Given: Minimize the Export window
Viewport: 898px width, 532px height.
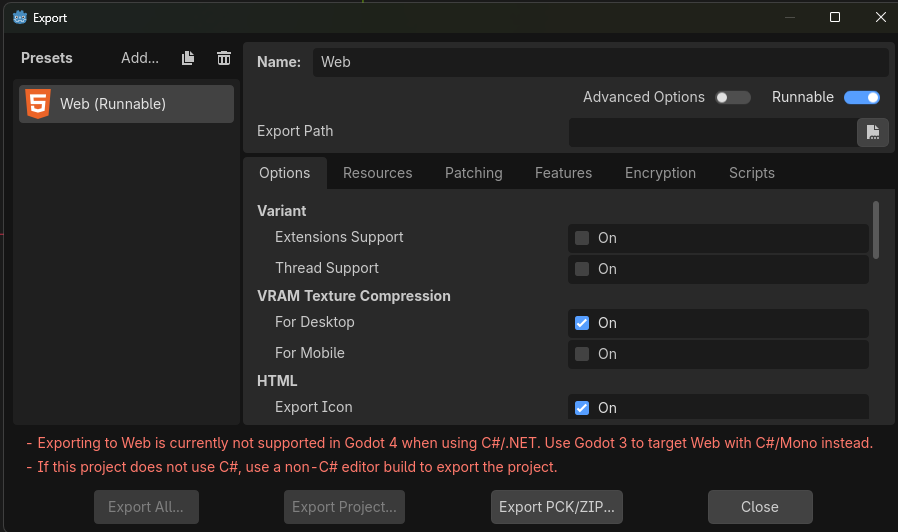Looking at the screenshot, I should tap(790, 17).
